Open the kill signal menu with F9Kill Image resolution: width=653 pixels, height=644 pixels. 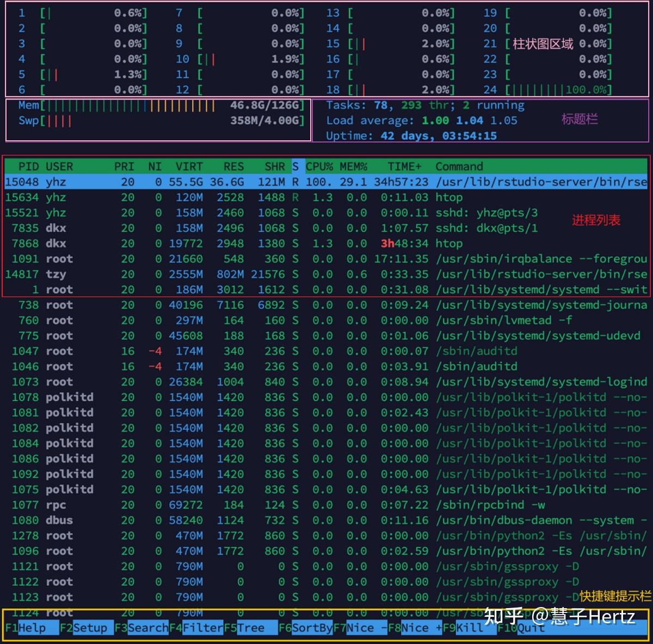pos(469,628)
